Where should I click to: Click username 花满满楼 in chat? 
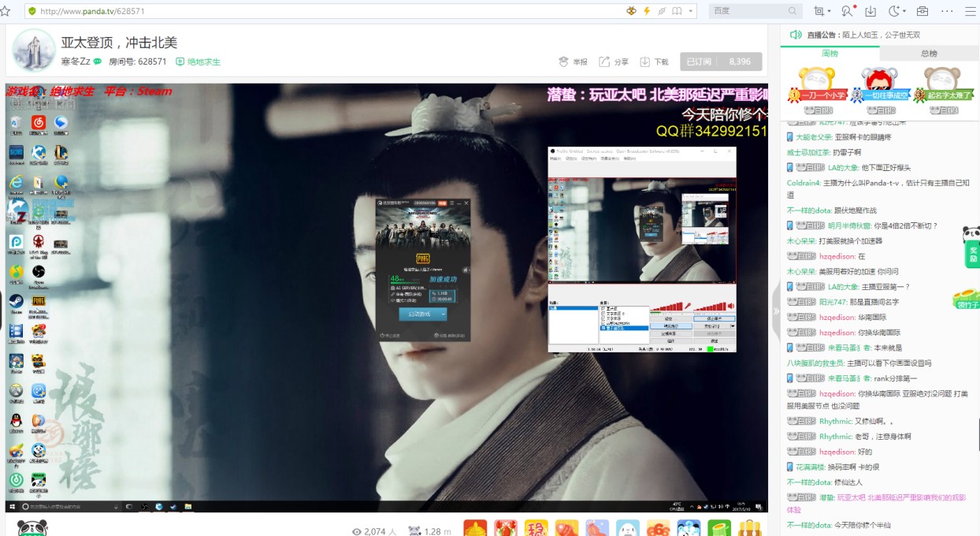pos(811,467)
